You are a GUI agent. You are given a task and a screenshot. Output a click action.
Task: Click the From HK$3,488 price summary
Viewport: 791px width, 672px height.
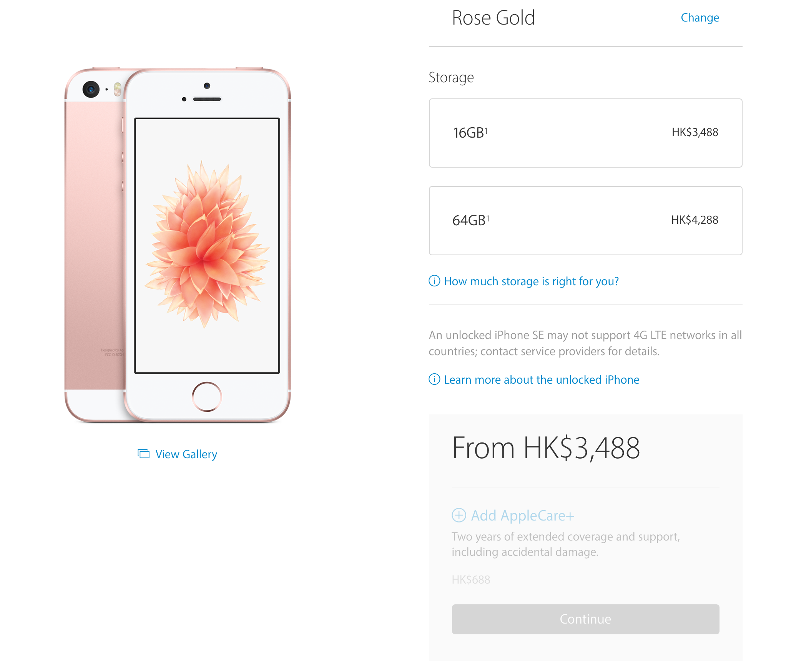[x=546, y=448]
